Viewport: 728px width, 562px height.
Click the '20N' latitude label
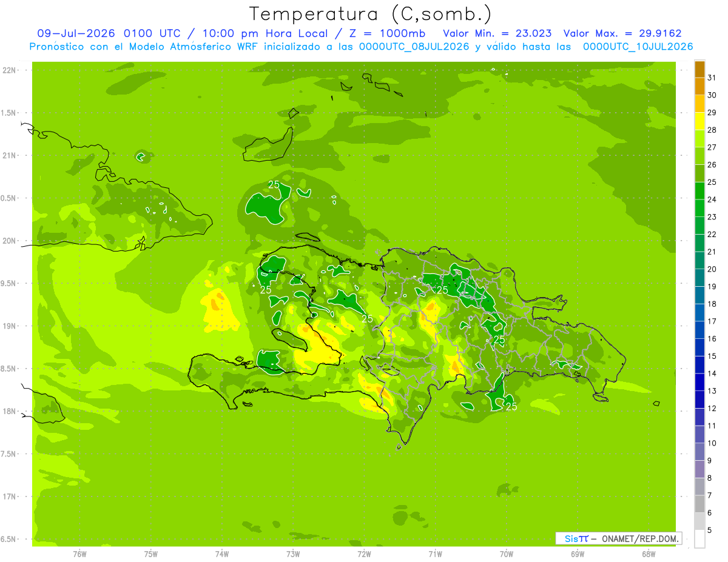[x=10, y=241]
